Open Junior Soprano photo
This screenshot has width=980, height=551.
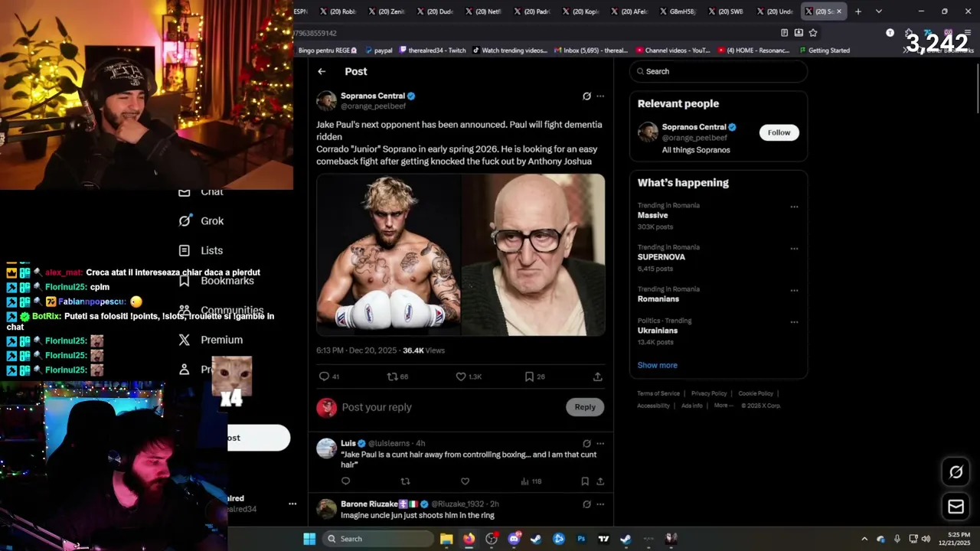pyautogui.click(x=534, y=255)
